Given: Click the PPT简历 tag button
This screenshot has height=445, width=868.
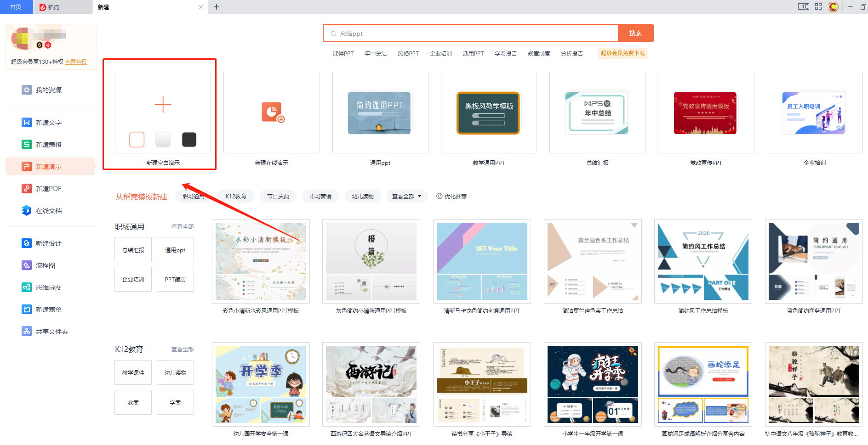Looking at the screenshot, I should tap(175, 279).
